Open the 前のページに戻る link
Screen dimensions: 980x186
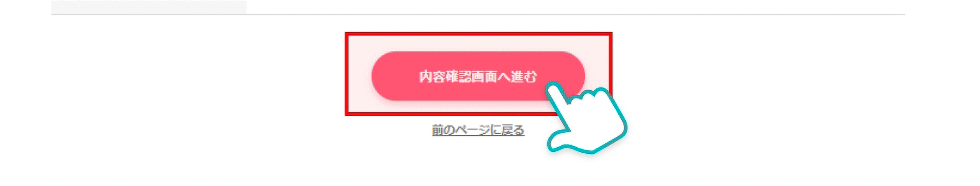click(478, 130)
